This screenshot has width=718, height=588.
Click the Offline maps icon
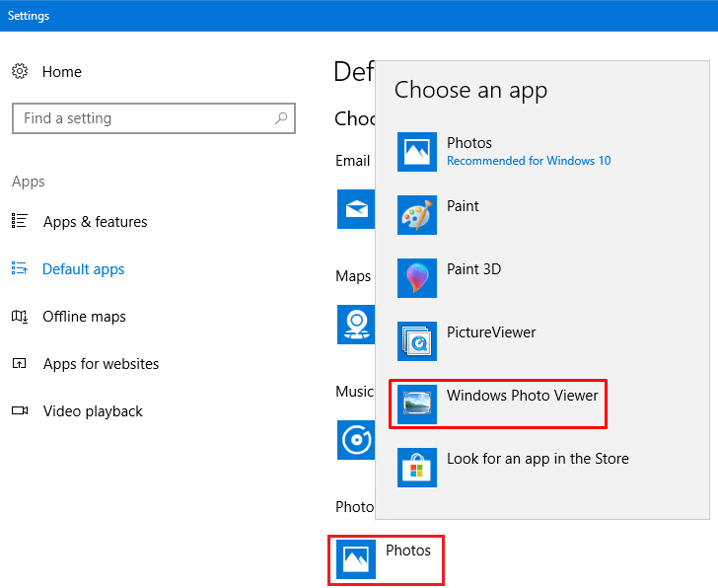pyautogui.click(x=20, y=316)
